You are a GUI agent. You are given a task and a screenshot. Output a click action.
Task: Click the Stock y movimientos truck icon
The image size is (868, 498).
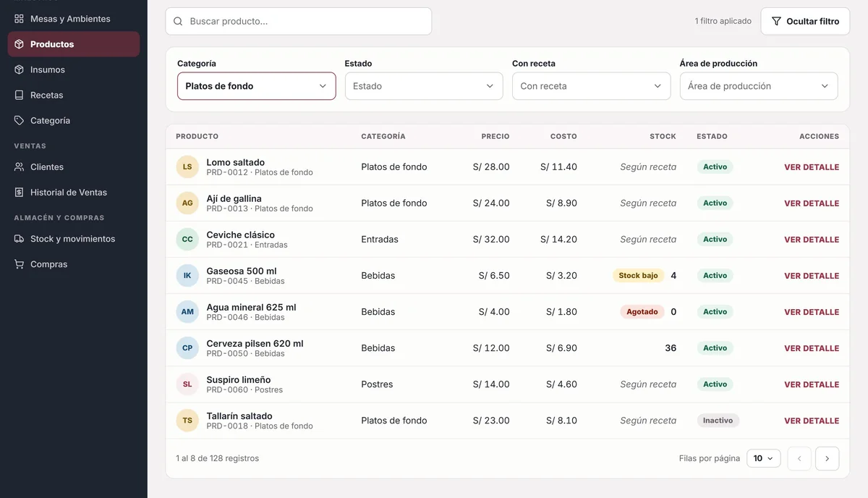pyautogui.click(x=19, y=239)
